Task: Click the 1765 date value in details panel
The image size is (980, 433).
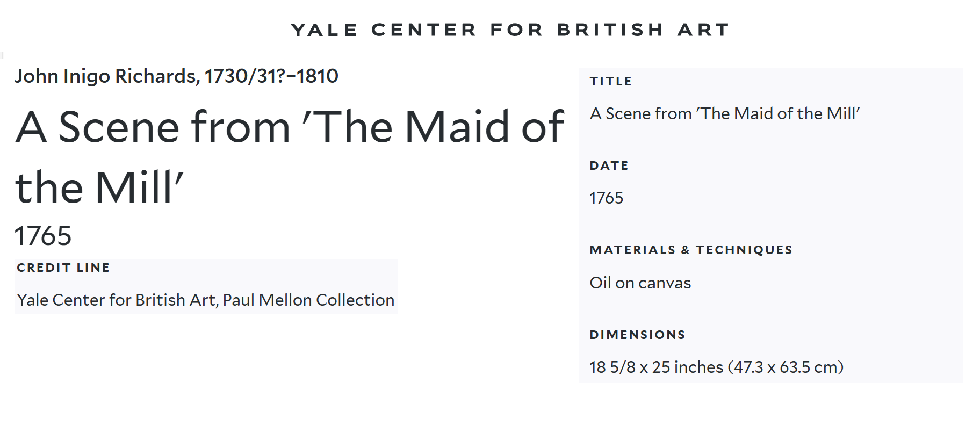Action: (x=606, y=198)
